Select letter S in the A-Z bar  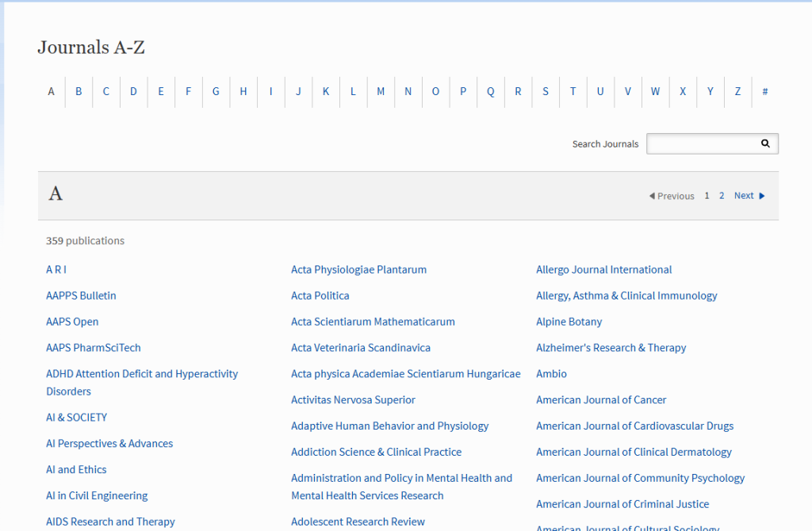tap(546, 91)
